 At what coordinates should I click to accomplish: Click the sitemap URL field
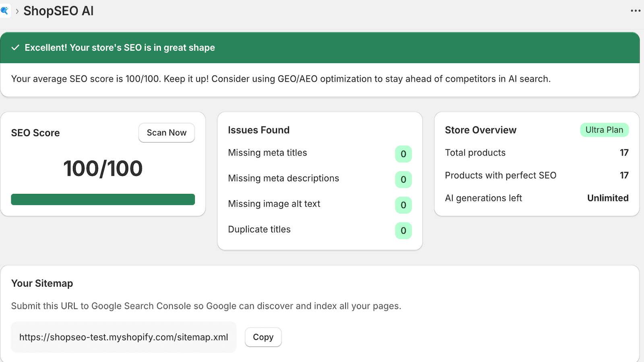tap(124, 337)
